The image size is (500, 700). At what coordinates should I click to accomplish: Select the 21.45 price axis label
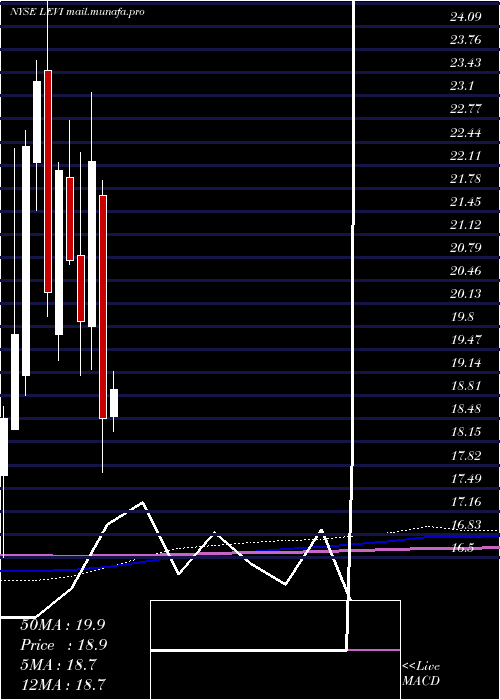coord(466,202)
